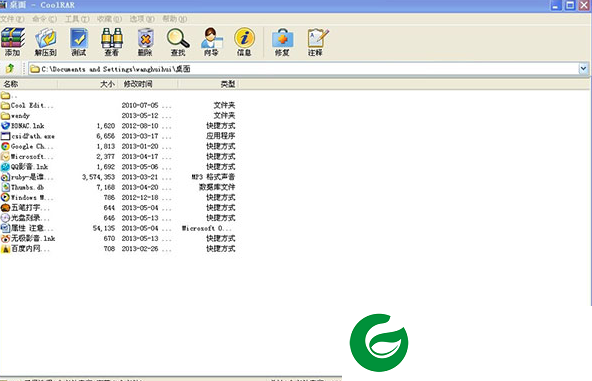Viewport: 592px width, 381px height.
Task: Select the csidPath.exe application icon
Action: pyautogui.click(x=5, y=136)
